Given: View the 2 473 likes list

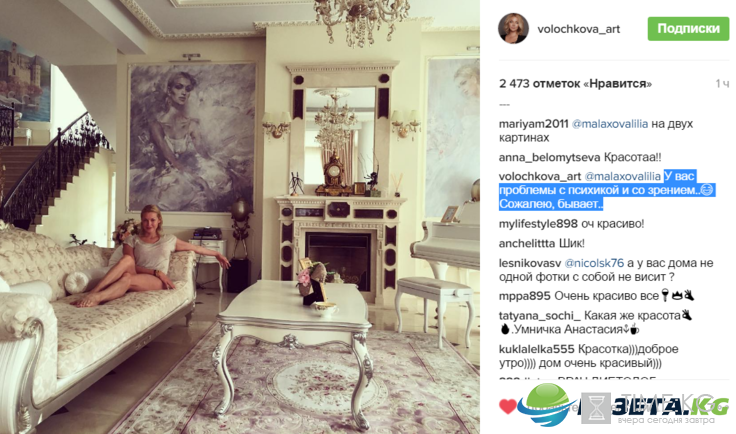Looking at the screenshot, I should click(x=575, y=84).
